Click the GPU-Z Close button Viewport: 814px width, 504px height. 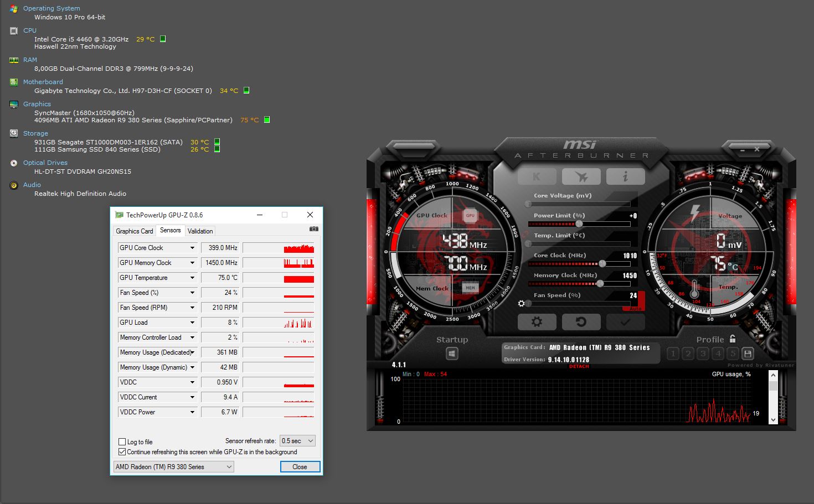click(300, 467)
